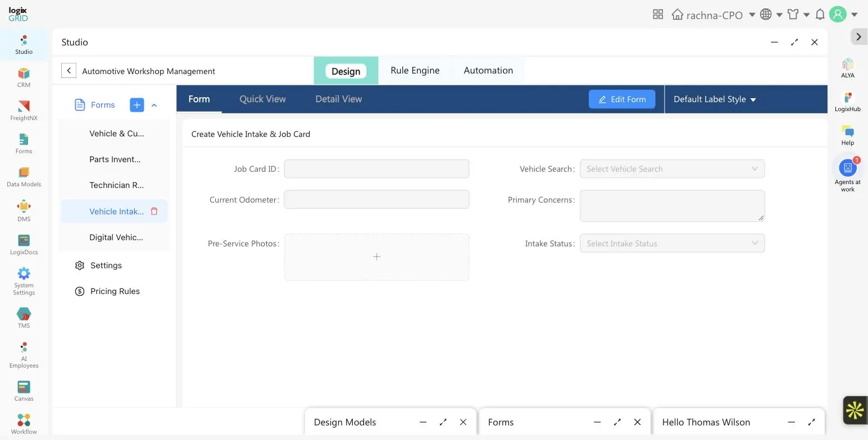Image resolution: width=868 pixels, height=440 pixels.
Task: Click the Primary Concerns text area
Action: tap(672, 205)
